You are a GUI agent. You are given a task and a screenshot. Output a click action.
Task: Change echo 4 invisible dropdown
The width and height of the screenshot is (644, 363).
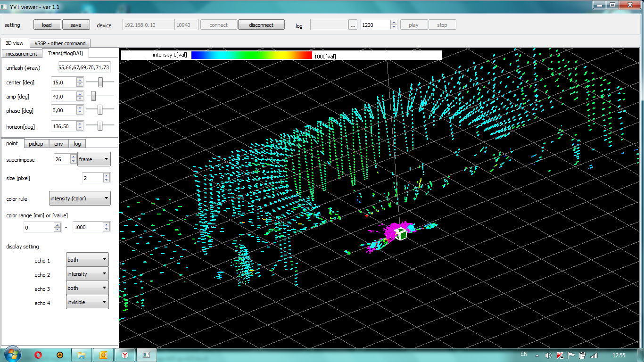(87, 302)
